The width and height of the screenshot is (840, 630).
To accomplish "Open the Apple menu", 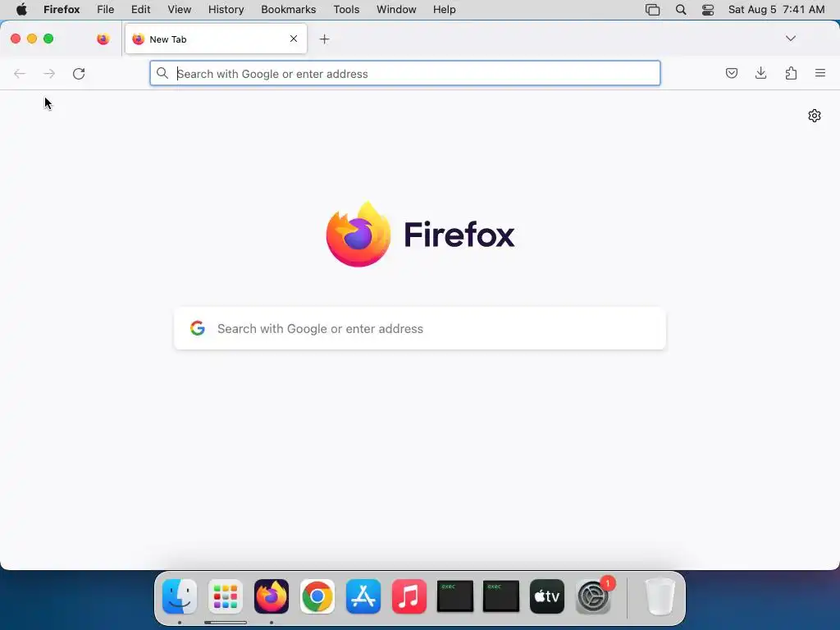I will [x=21, y=10].
